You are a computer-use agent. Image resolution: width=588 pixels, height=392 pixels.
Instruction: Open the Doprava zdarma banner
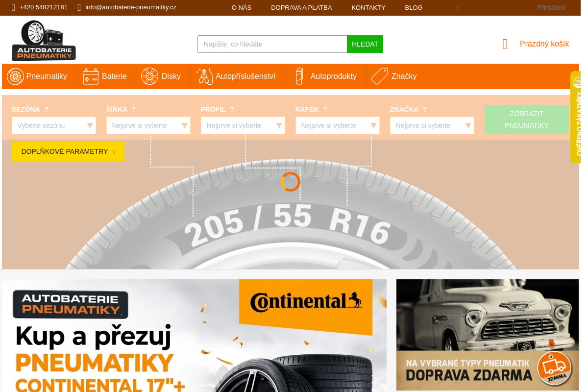tap(488, 335)
